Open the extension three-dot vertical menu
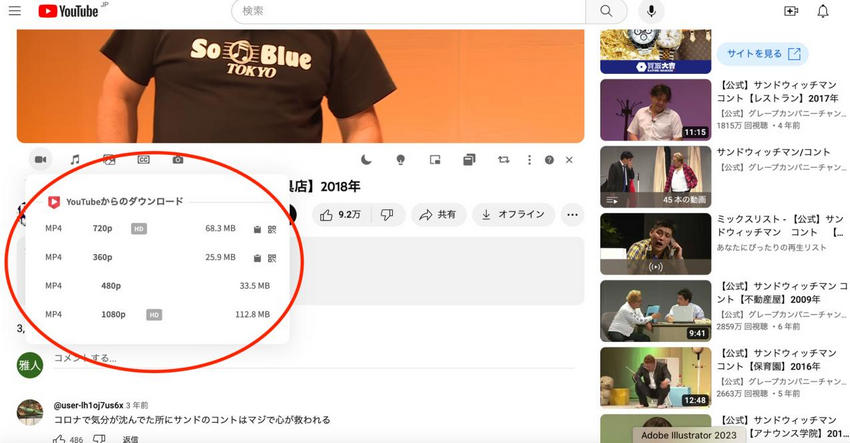The image size is (850, 443). click(x=529, y=160)
